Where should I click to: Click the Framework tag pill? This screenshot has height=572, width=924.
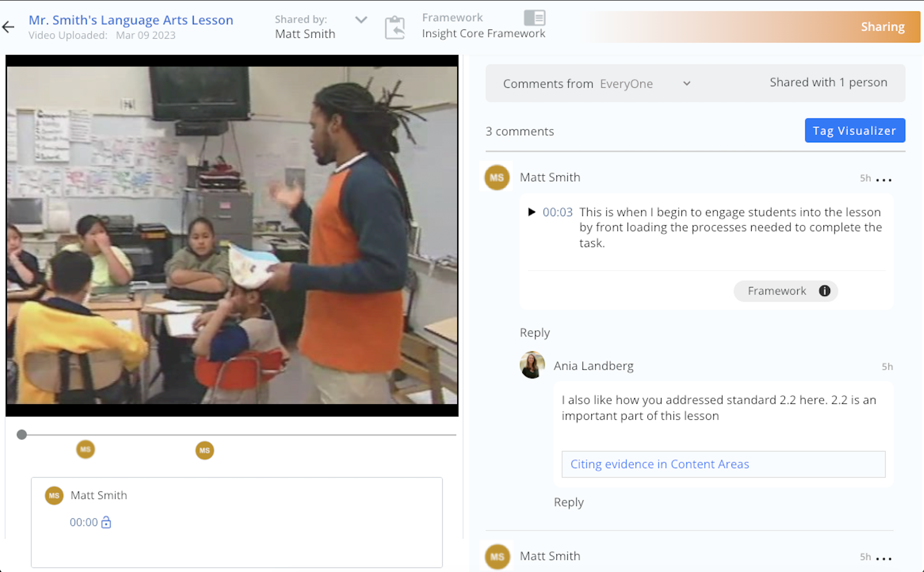(x=776, y=291)
